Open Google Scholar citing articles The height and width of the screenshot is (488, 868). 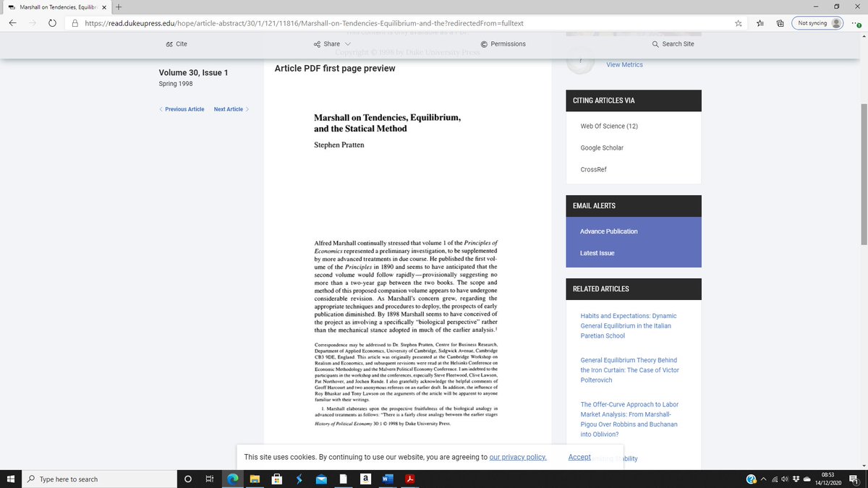[x=601, y=147]
